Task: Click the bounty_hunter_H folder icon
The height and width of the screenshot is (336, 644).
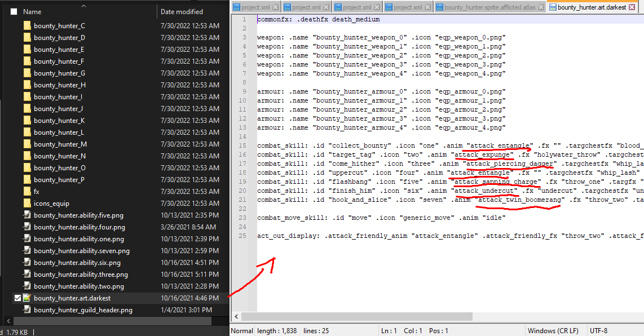Action: pyautogui.click(x=27, y=85)
